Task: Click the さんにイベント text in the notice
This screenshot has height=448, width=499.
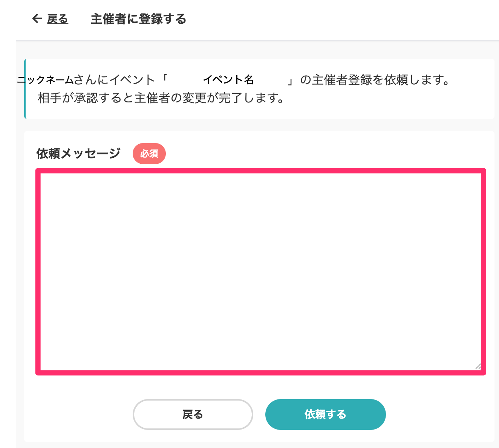Action: (x=115, y=80)
